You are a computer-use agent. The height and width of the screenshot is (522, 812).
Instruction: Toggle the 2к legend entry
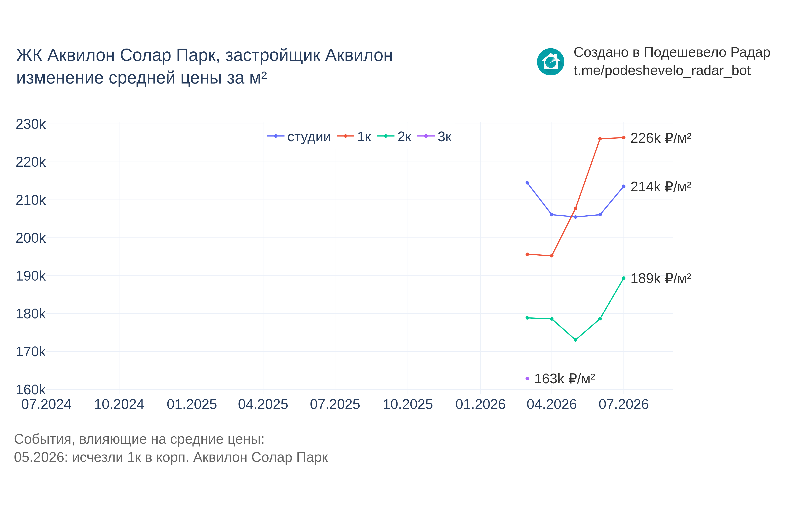pos(394,137)
